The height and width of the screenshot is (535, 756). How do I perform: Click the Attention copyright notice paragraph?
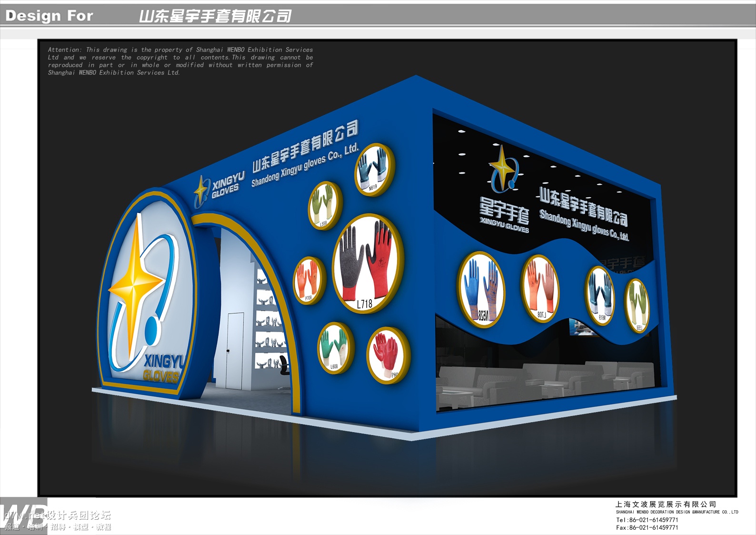[x=180, y=61]
